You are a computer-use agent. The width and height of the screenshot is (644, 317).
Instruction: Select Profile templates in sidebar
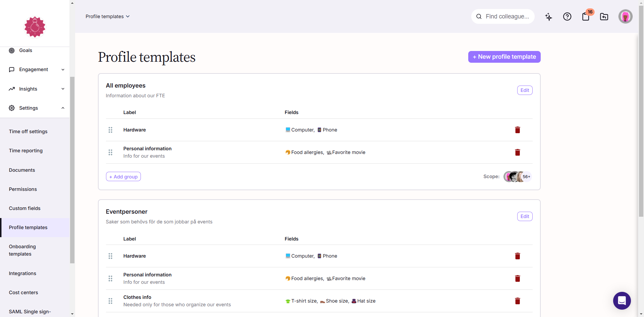[35, 227]
